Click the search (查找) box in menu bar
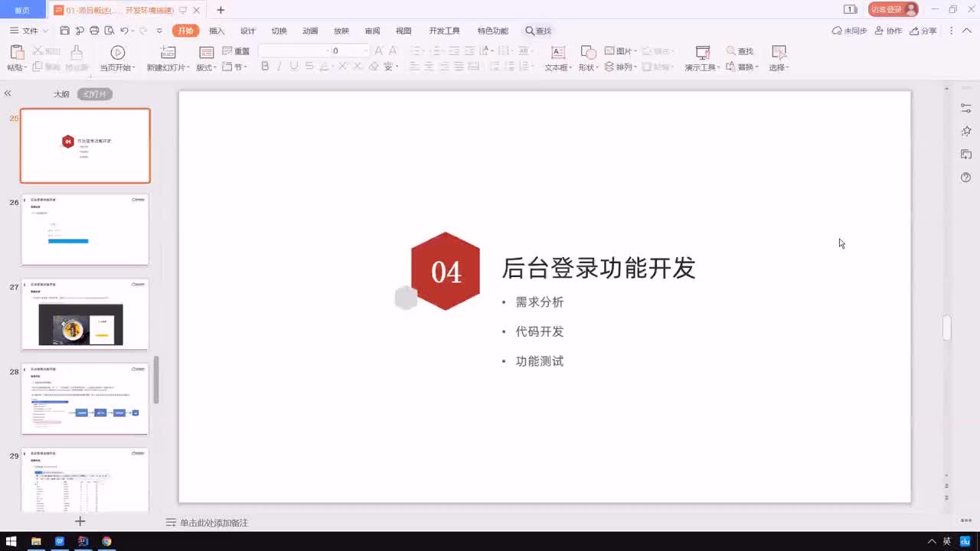Image resolution: width=980 pixels, height=551 pixels. [538, 31]
